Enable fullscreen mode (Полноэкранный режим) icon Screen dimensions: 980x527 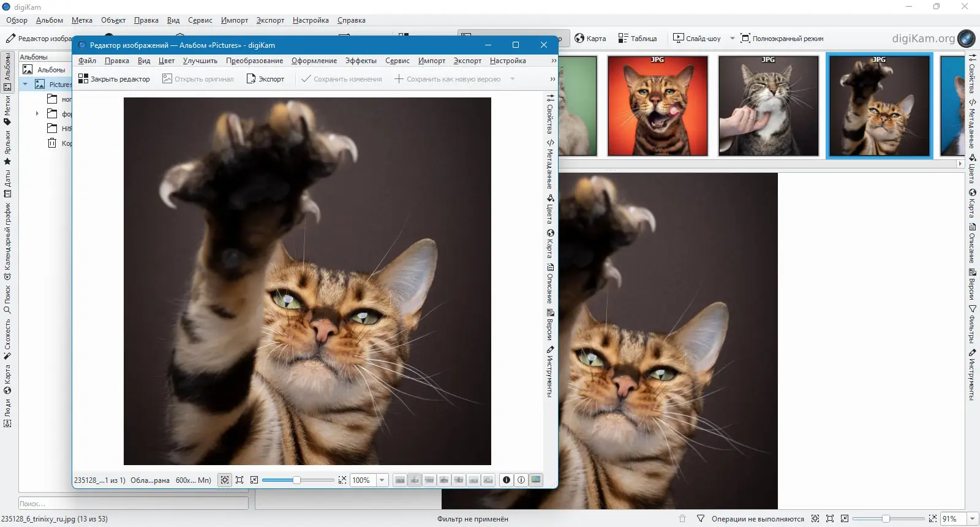point(745,38)
